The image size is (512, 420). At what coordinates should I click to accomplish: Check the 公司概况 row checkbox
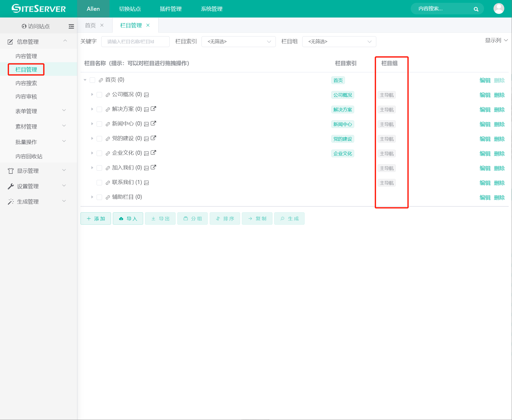pyautogui.click(x=99, y=95)
